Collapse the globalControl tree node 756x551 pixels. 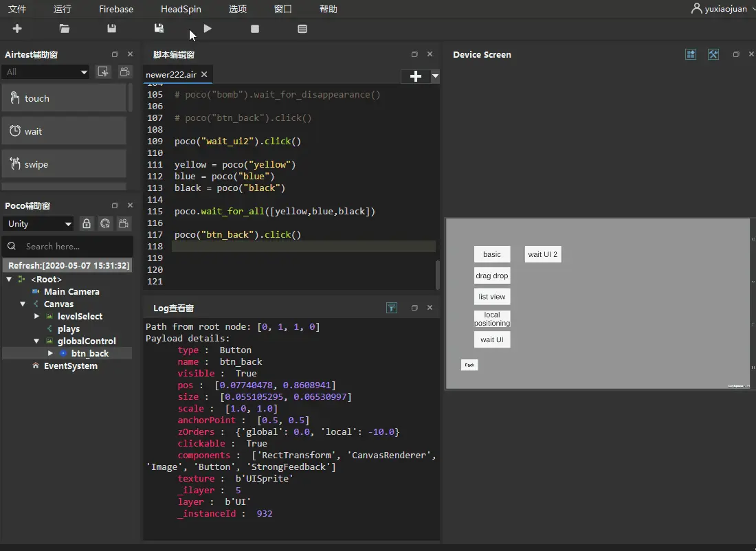point(37,341)
